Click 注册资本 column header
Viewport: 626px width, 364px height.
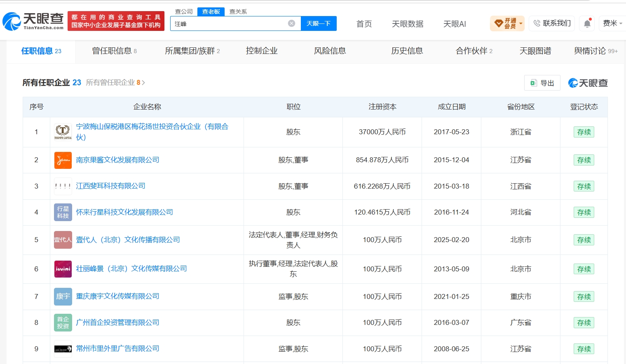(382, 107)
